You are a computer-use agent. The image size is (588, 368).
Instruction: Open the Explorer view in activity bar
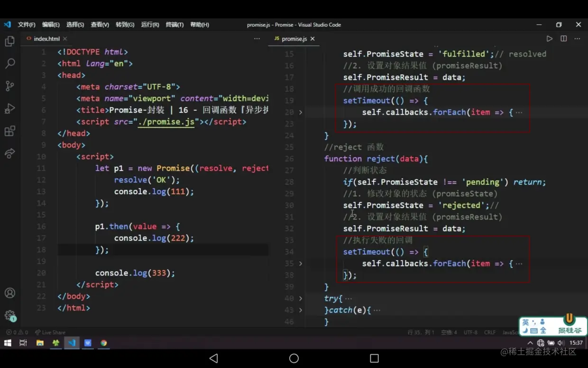[9, 41]
